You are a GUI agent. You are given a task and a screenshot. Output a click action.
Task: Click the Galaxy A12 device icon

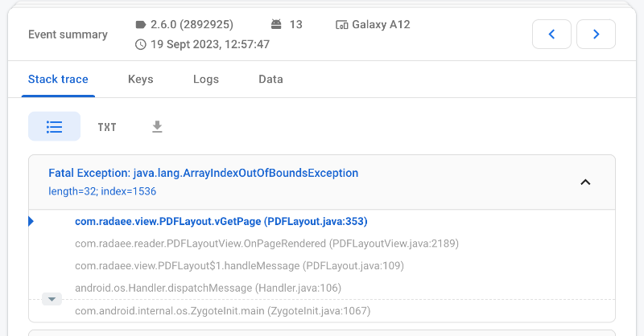click(341, 25)
